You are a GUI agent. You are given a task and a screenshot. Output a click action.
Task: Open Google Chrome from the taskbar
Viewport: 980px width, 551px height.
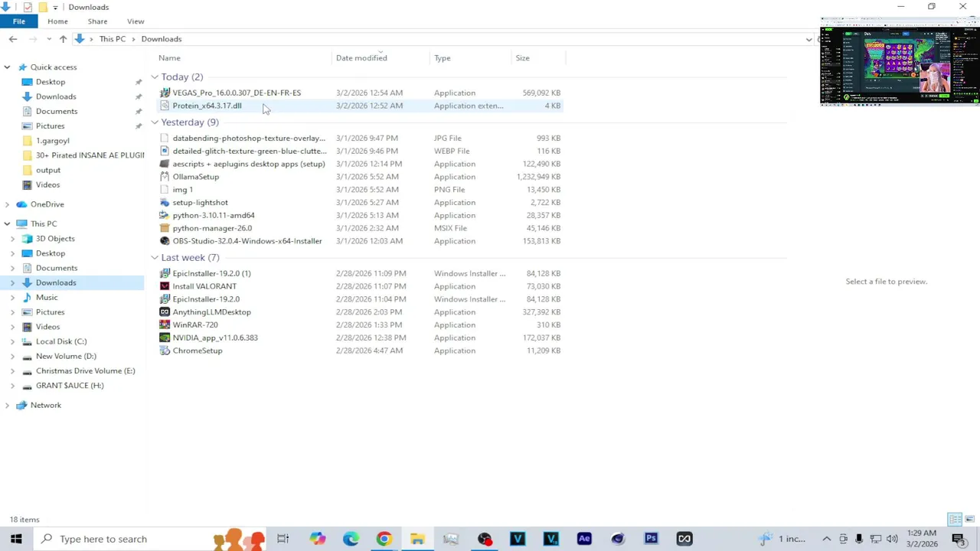tap(384, 539)
